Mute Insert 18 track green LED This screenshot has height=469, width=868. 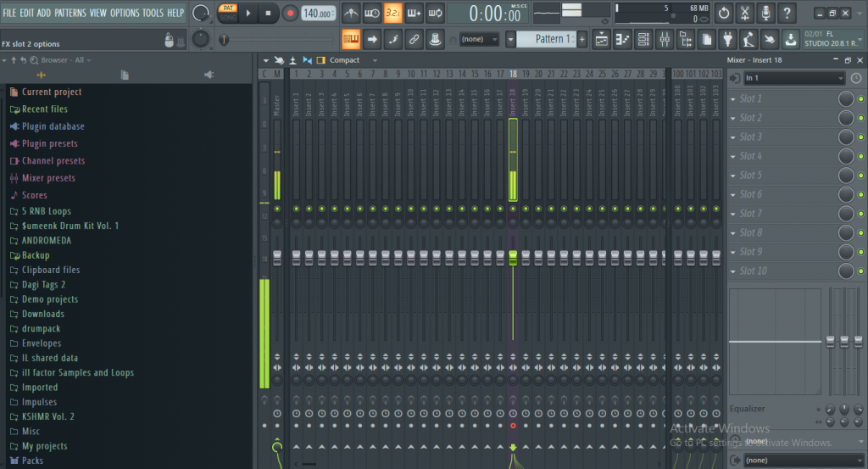tap(513, 209)
